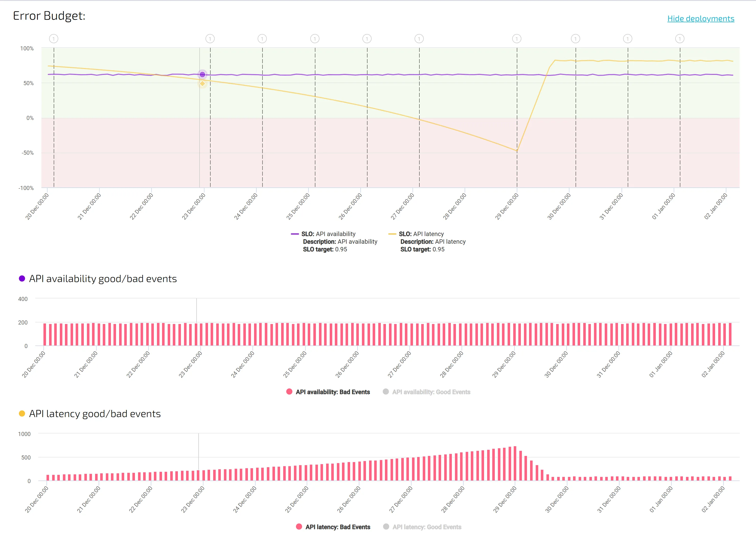Click the purple line swatch in Error Budget legend
Screen dimensions: 756x537
pos(295,234)
